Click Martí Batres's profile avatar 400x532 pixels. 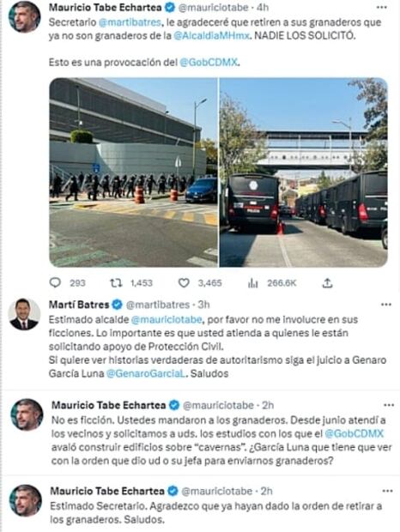click(x=24, y=314)
